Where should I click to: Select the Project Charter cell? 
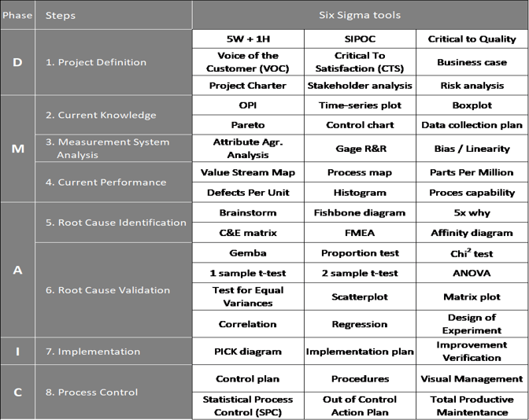247,86
